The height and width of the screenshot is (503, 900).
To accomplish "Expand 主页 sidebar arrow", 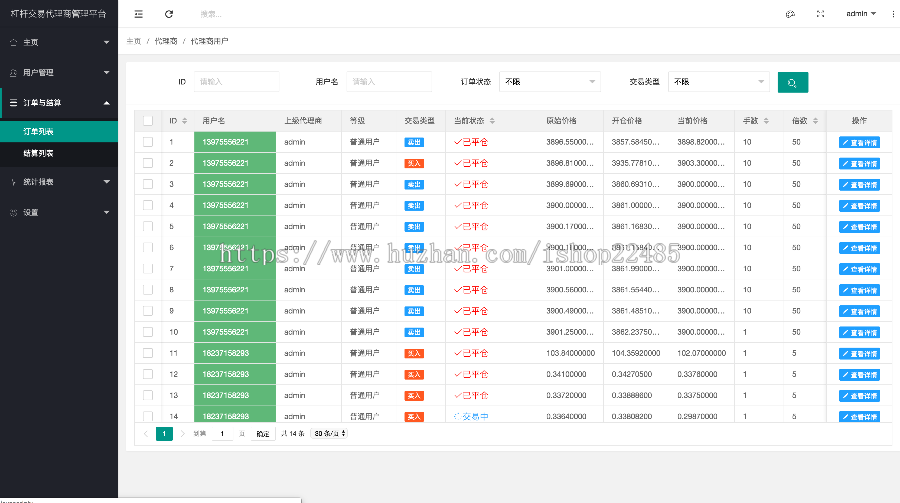I will coord(106,42).
